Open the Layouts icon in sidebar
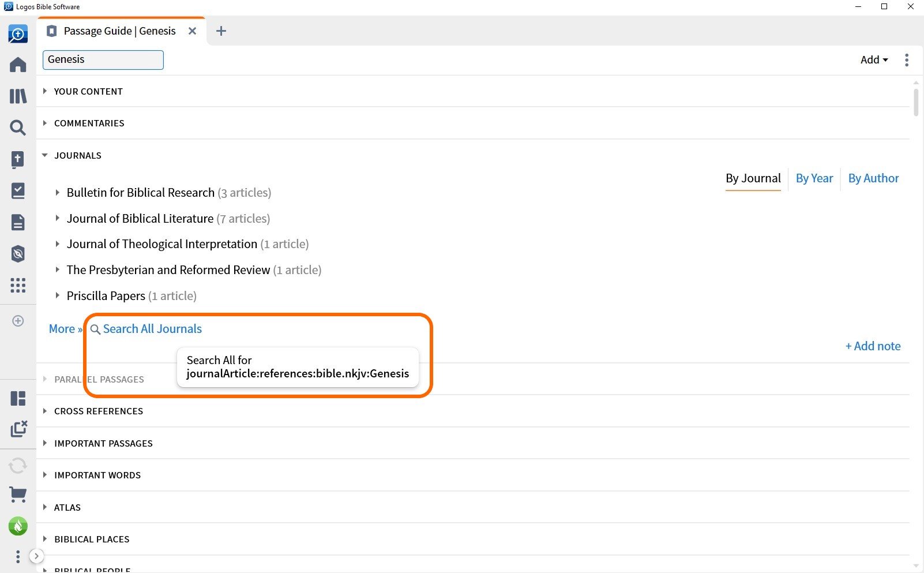924x573 pixels. click(x=18, y=398)
